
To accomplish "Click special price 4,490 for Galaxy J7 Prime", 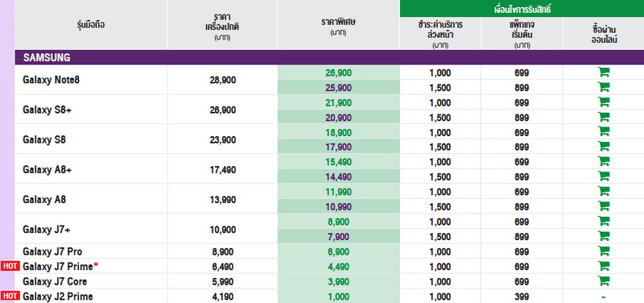I will click(x=338, y=267).
